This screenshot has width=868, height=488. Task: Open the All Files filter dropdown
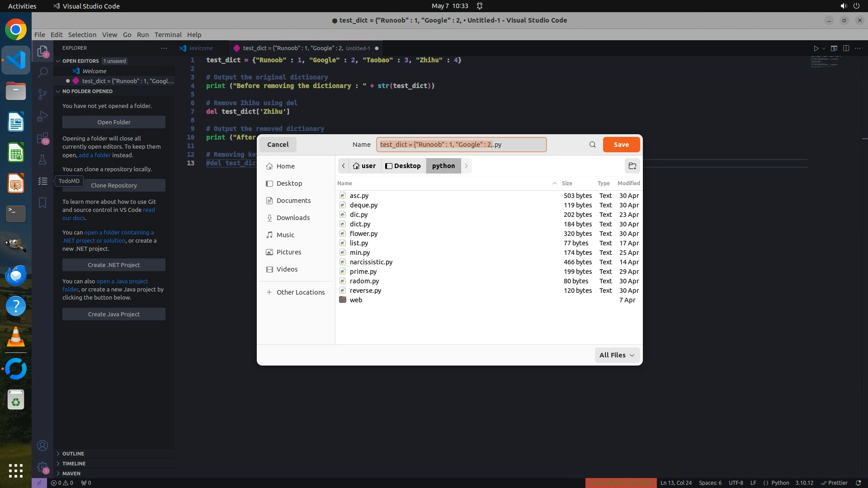point(617,355)
